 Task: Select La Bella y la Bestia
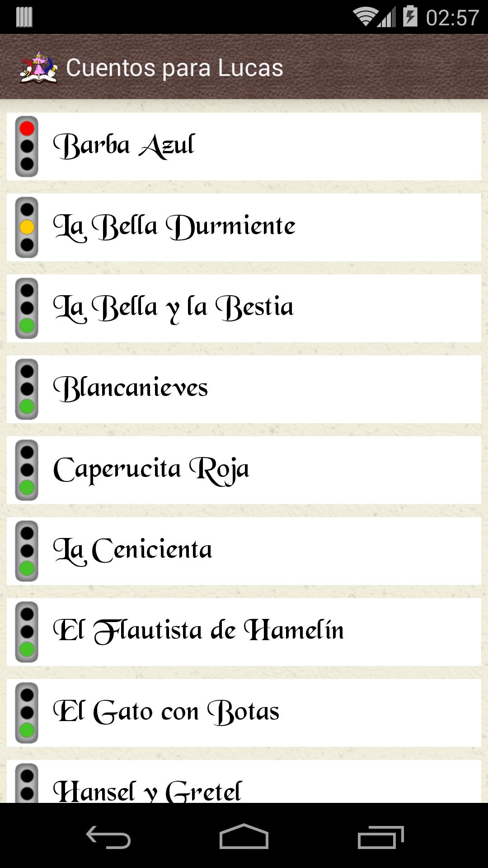pos(173,308)
